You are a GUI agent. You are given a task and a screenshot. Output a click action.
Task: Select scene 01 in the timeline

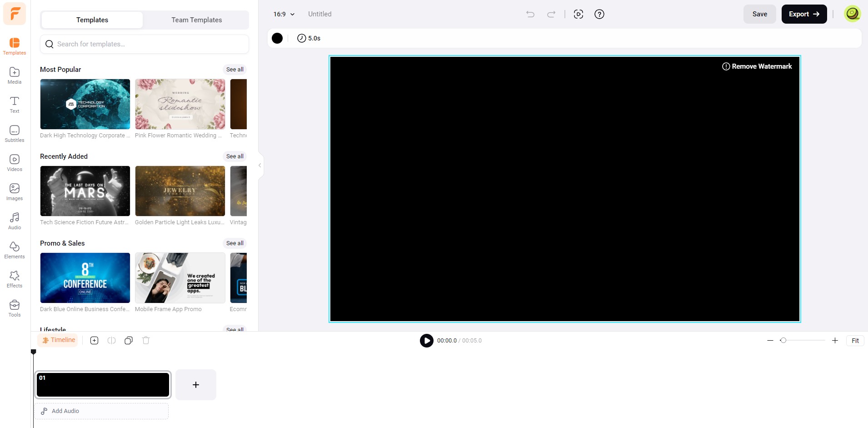[x=103, y=385]
